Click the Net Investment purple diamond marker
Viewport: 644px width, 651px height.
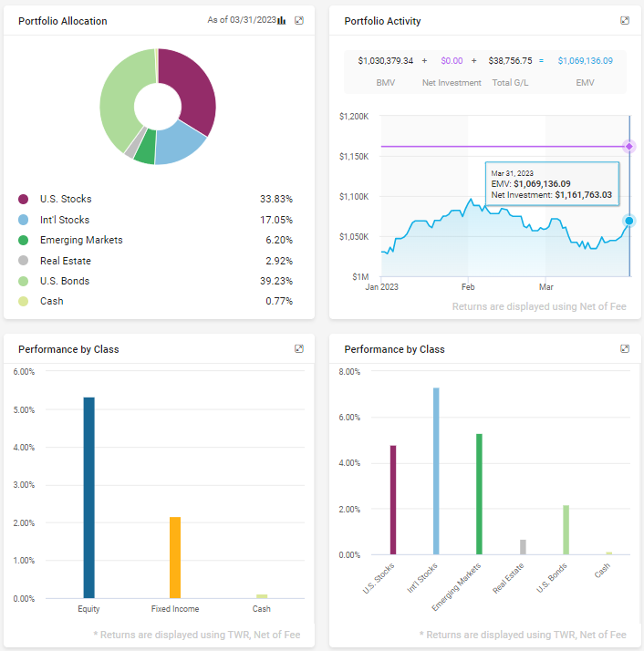629,146
